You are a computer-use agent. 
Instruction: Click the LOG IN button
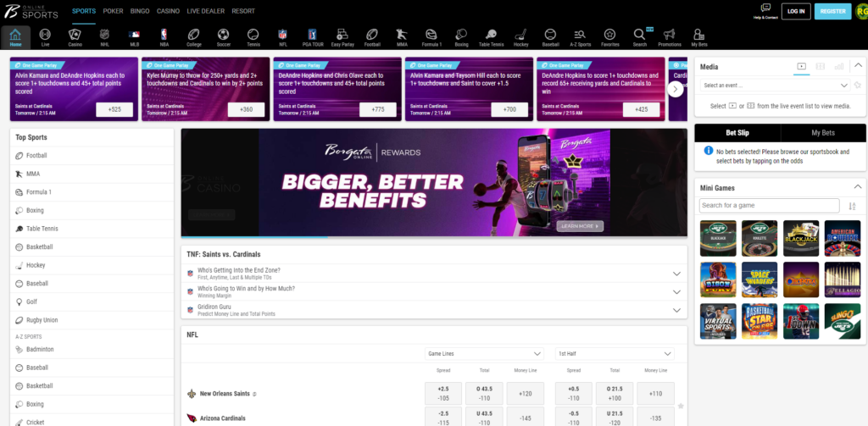point(796,11)
